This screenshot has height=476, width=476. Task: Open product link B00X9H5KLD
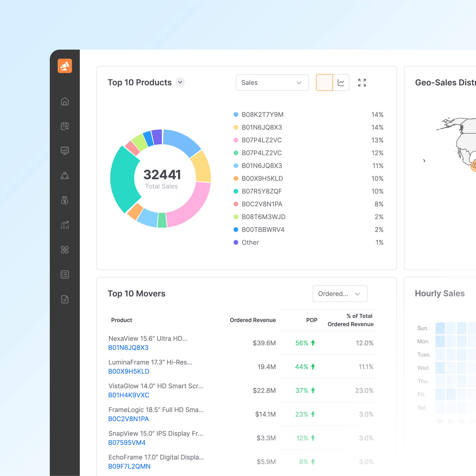(129, 371)
